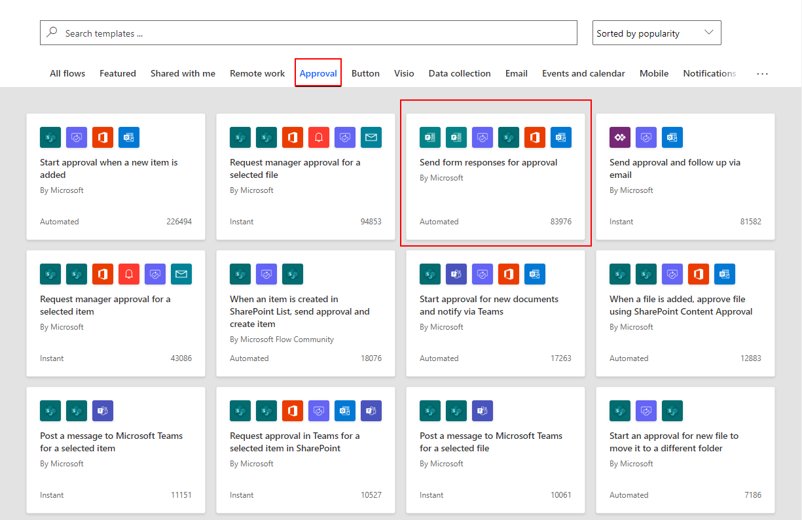Click Outlook icon in Request approval in Teams card

pyautogui.click(x=345, y=411)
